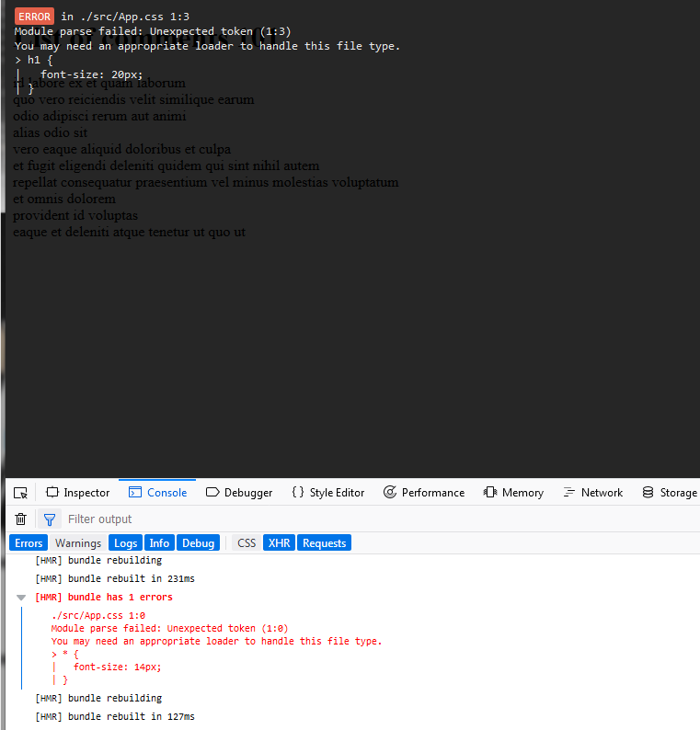Switch to the Console tab
The width and height of the screenshot is (700, 730).
point(157,493)
